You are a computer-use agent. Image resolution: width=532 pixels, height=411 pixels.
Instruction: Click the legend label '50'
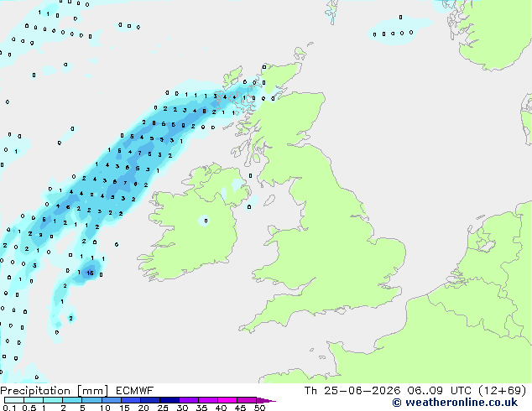[260, 408]
